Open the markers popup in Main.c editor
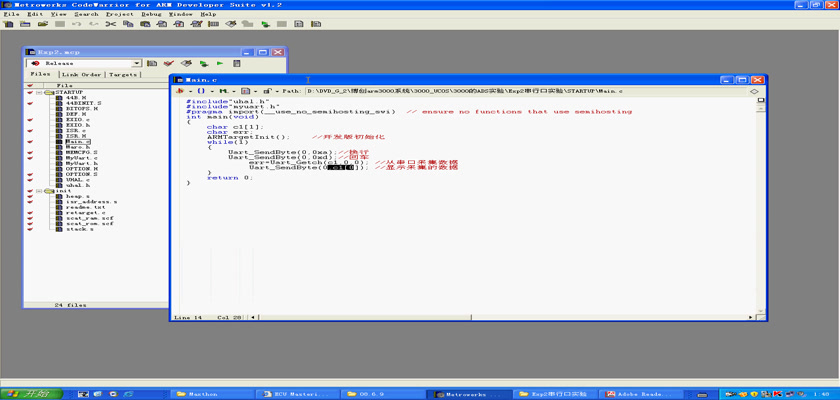The width and height of the screenshot is (840, 400). 226,92
